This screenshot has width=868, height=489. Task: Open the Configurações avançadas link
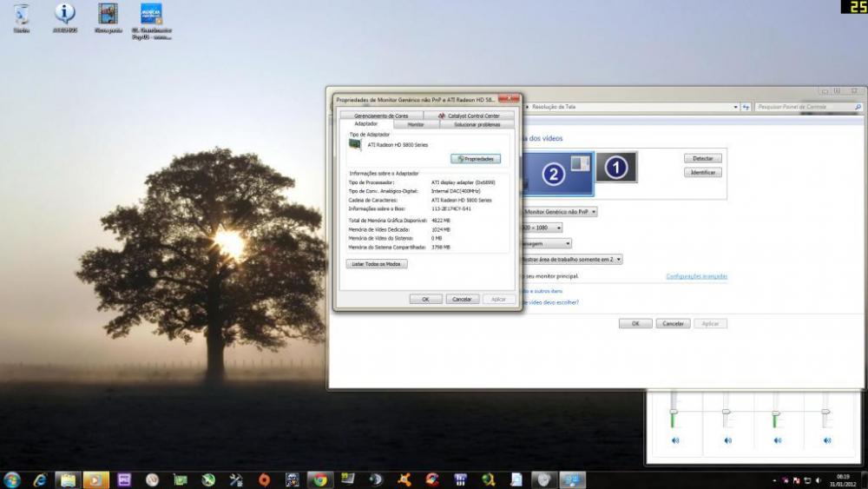point(696,276)
